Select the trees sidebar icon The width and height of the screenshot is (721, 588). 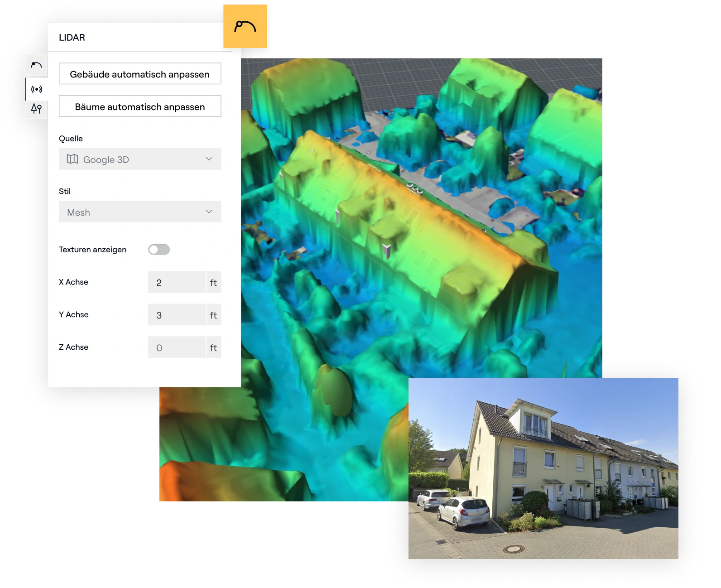click(x=37, y=109)
